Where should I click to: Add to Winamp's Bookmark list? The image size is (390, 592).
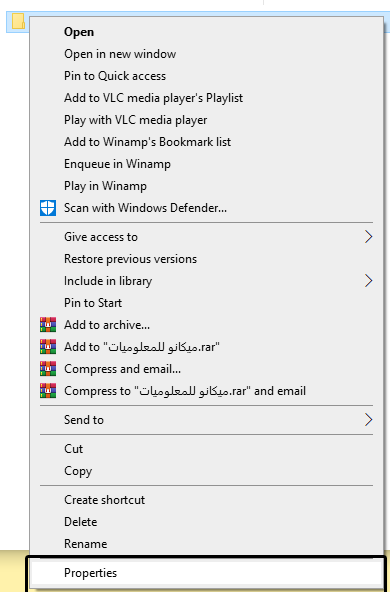click(x=207, y=142)
